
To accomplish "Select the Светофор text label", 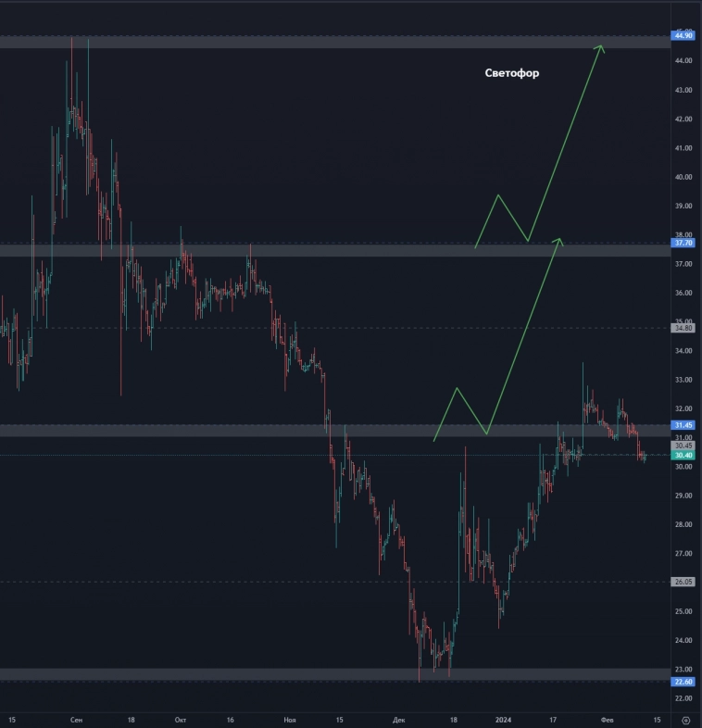I will point(511,73).
